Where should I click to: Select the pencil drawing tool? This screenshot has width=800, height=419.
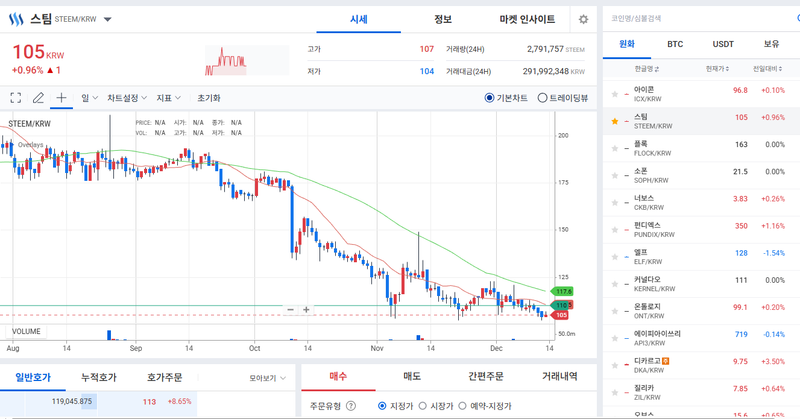[x=38, y=98]
